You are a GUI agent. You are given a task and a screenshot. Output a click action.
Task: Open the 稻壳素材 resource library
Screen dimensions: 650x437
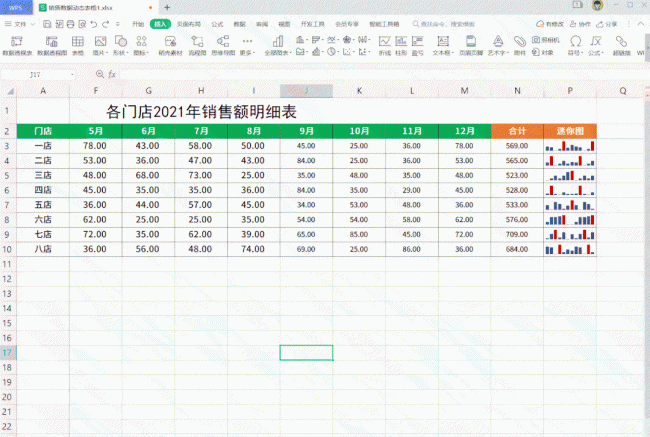click(170, 46)
